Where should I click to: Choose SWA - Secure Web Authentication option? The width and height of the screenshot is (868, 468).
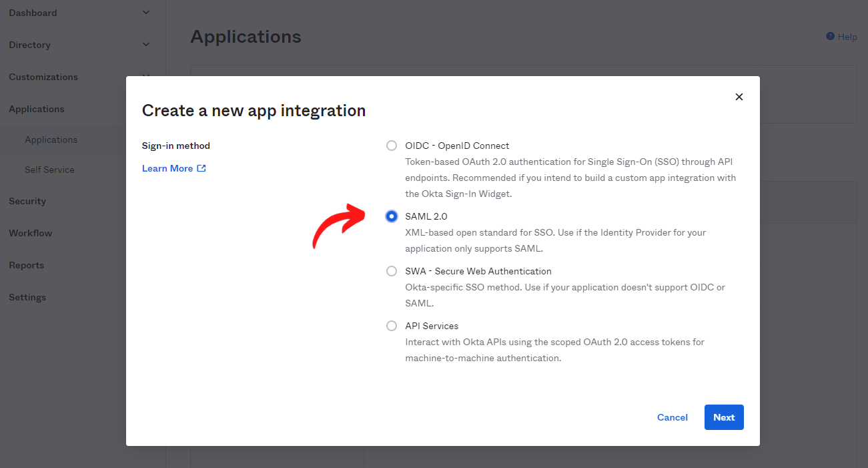pos(392,271)
